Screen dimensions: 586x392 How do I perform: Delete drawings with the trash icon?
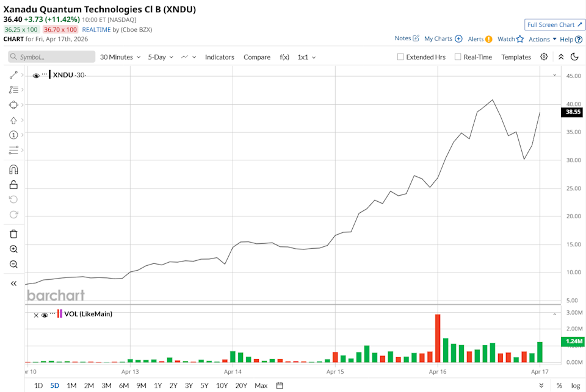click(x=13, y=234)
